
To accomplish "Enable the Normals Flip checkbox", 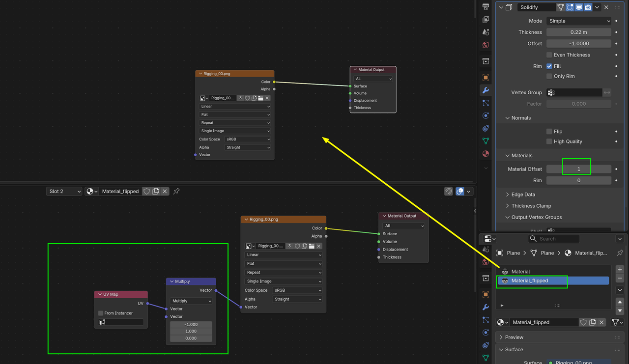I will pos(549,132).
